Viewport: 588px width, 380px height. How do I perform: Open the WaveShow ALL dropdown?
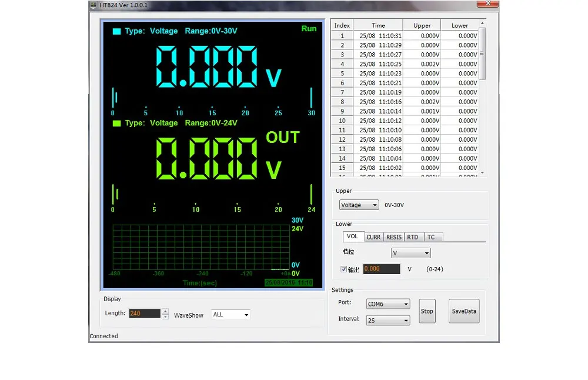click(x=230, y=315)
